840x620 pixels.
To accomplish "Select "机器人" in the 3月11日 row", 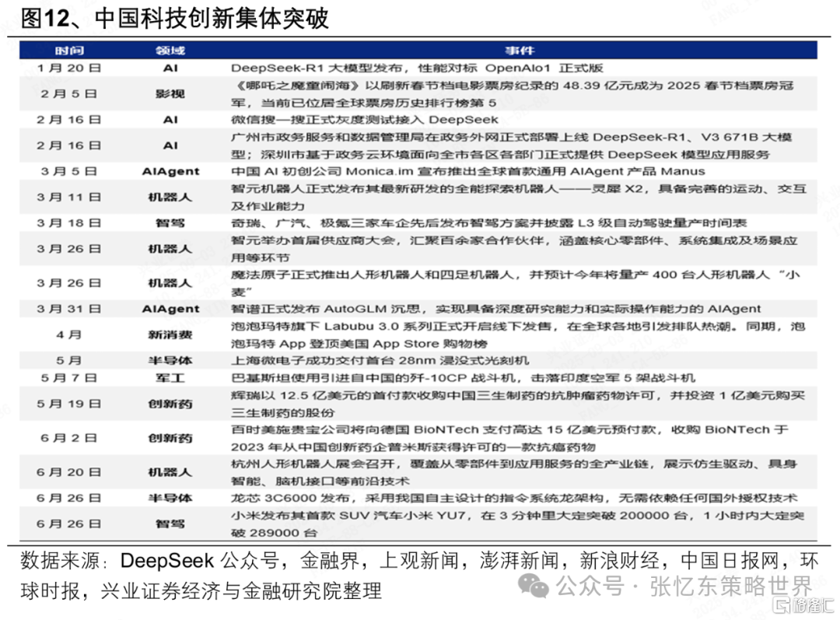I will pyautogui.click(x=170, y=197).
